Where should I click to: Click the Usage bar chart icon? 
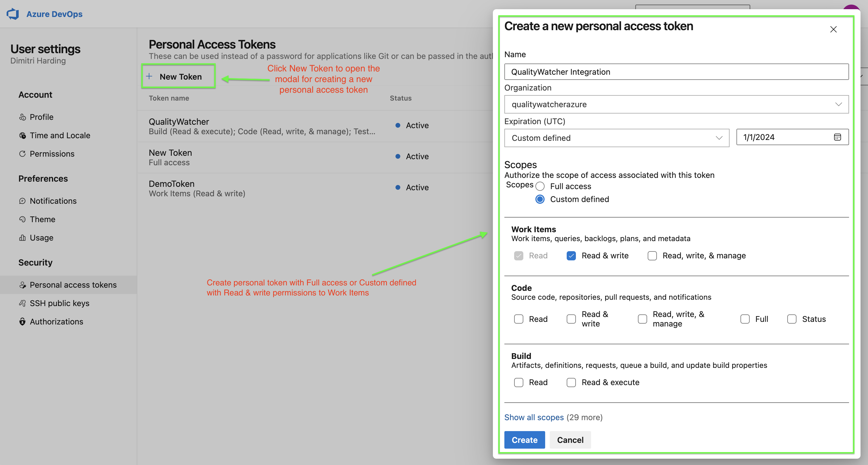23,238
